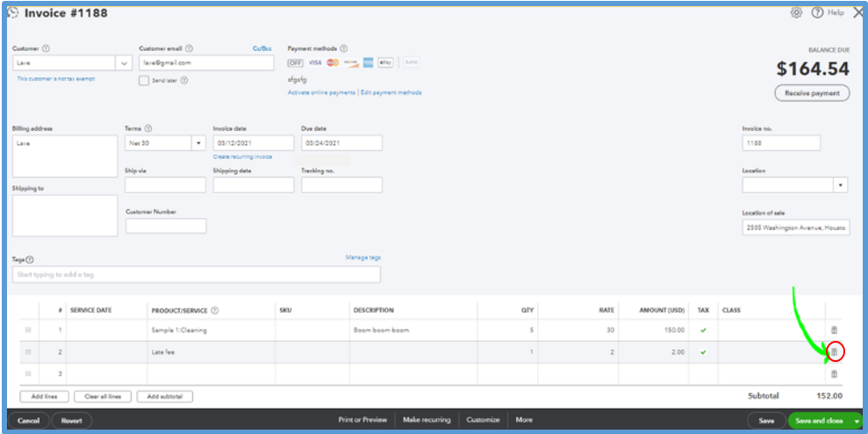Select the 'Boom boom boom' description cell
The width and height of the screenshot is (868, 434).
coord(413,329)
